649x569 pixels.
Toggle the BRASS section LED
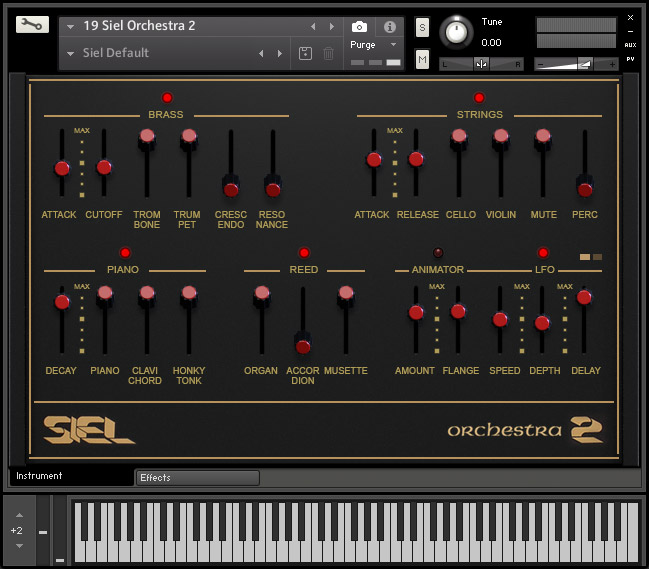pyautogui.click(x=167, y=98)
